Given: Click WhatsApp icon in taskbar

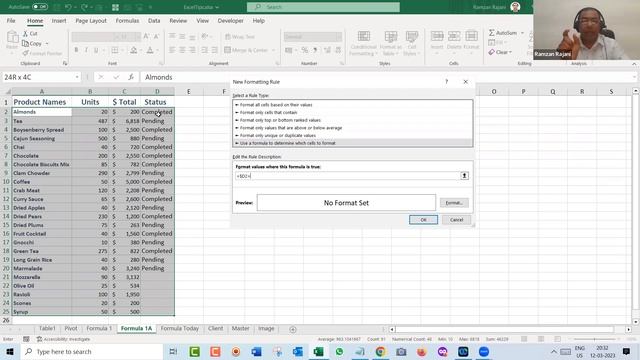Looking at the screenshot, I should [x=339, y=351].
